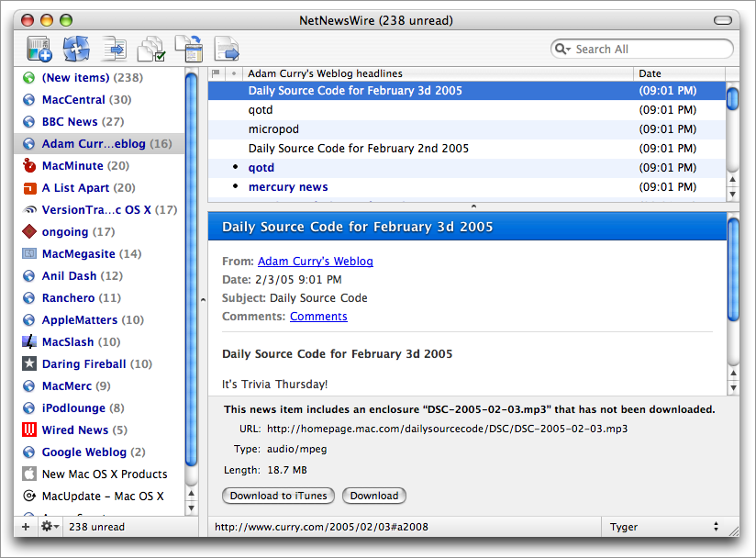756x558 pixels.
Task: Click the ongoing red diamond icon
Action: point(29,231)
